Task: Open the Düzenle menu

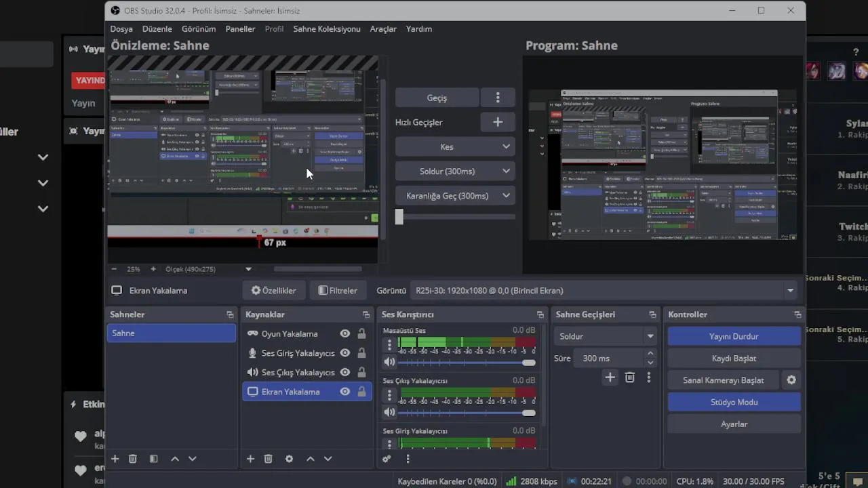Action: point(157,29)
